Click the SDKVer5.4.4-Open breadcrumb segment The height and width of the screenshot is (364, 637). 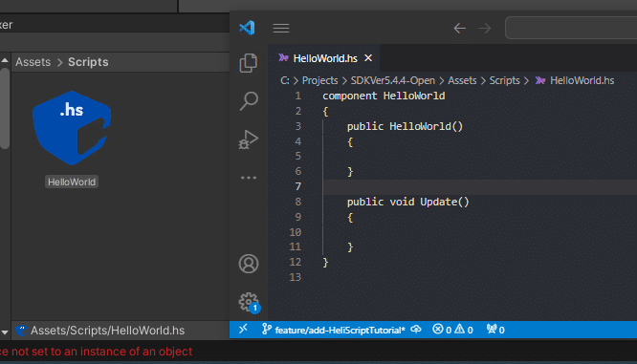tap(392, 80)
